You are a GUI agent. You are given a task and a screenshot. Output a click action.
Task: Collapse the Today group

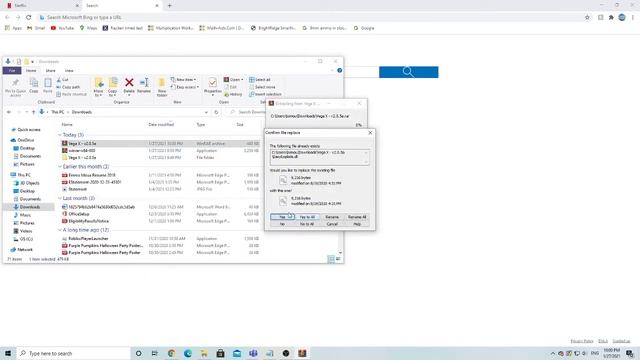[60, 135]
